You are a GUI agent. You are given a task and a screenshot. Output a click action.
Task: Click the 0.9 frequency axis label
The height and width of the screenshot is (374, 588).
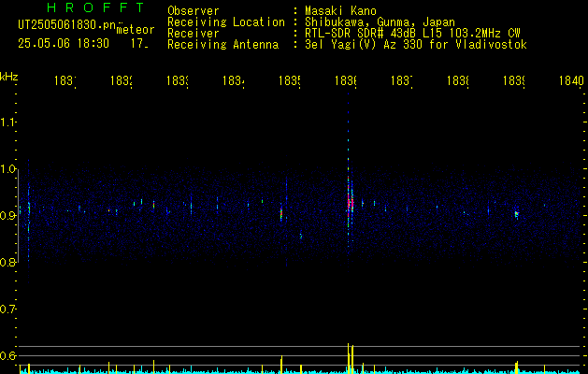pos(7,216)
